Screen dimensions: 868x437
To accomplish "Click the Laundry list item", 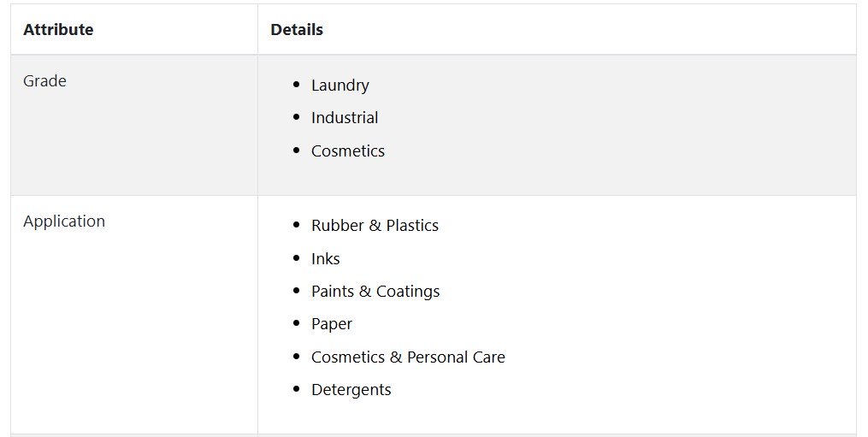I will (340, 86).
